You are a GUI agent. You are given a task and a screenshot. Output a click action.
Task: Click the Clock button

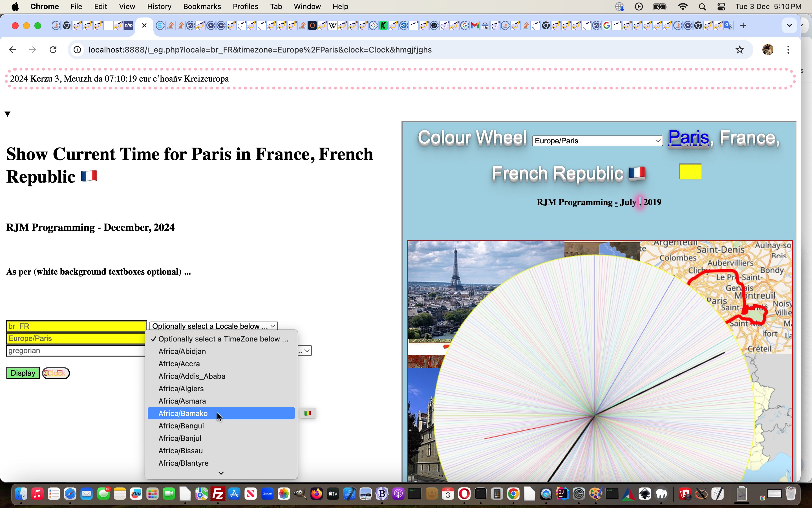point(56,373)
